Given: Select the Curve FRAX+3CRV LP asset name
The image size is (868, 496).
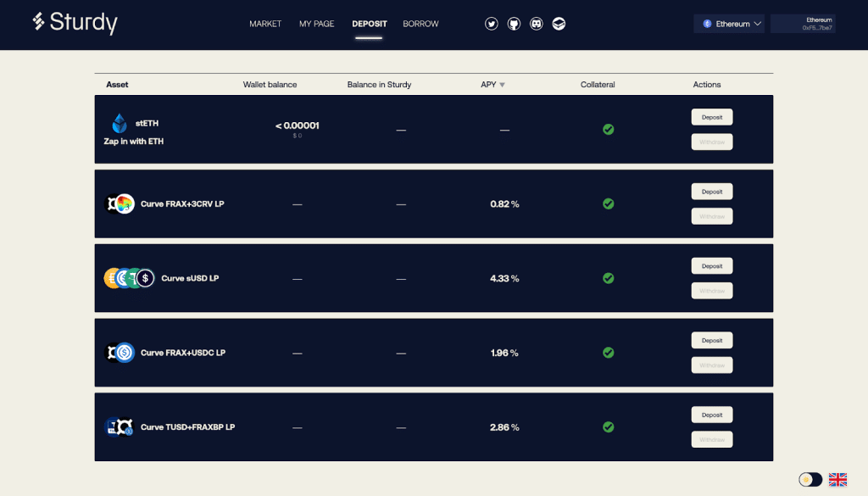Looking at the screenshot, I should (x=182, y=203).
